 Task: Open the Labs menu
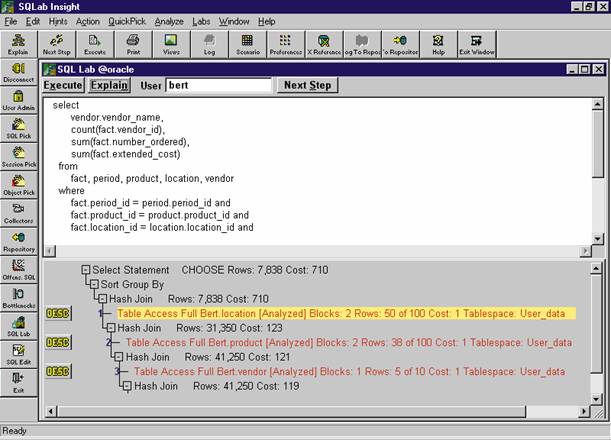point(201,21)
